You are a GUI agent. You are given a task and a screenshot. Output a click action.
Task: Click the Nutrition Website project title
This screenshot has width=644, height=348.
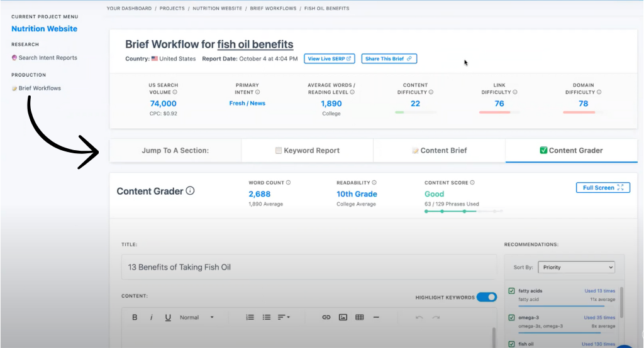click(x=45, y=29)
